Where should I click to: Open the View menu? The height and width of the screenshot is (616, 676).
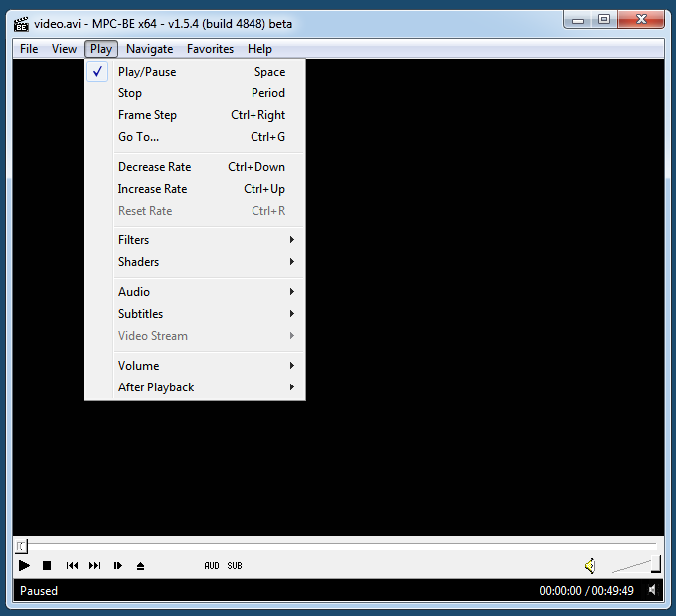(x=64, y=49)
